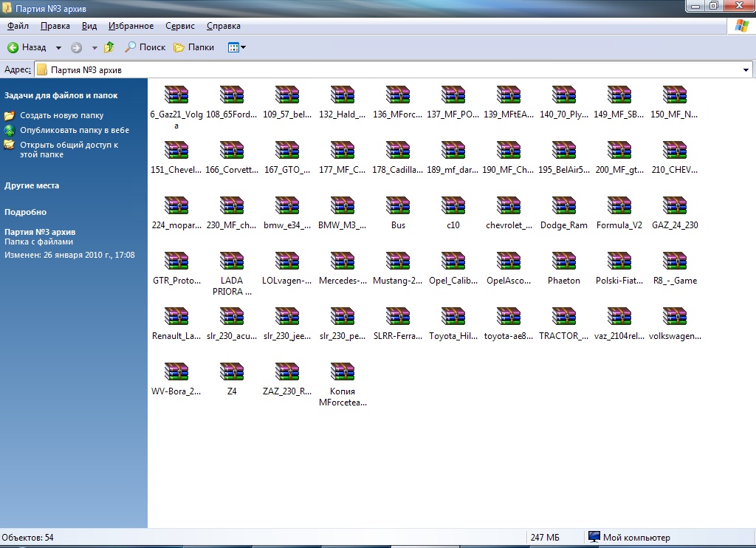Viewport: 756px width, 548px height.
Task: Click the Forward navigation arrow
Action: coord(76,47)
